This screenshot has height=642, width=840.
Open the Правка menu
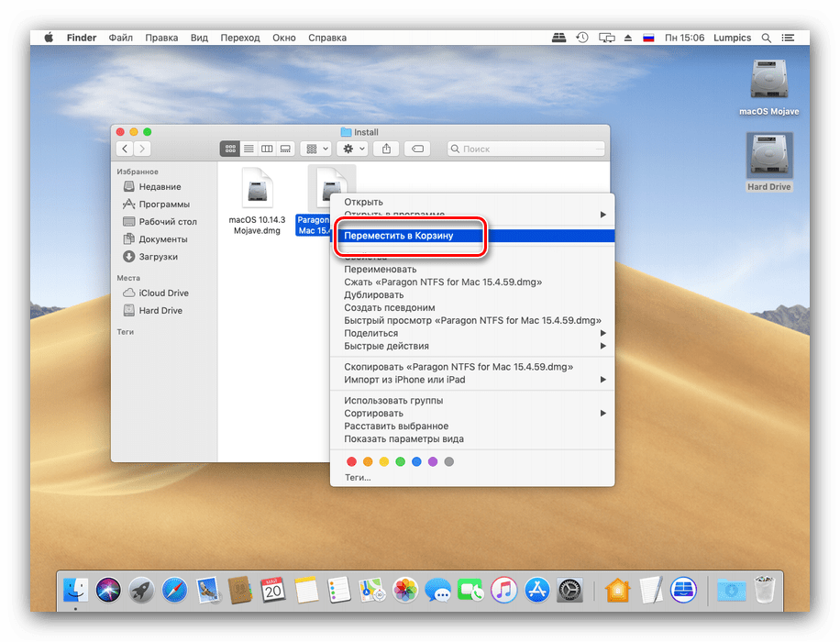tap(161, 38)
